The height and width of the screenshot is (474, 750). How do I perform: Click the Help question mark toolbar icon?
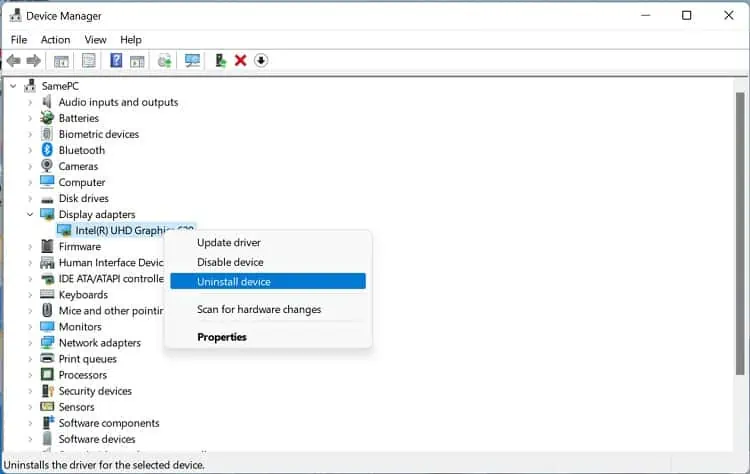(116, 61)
